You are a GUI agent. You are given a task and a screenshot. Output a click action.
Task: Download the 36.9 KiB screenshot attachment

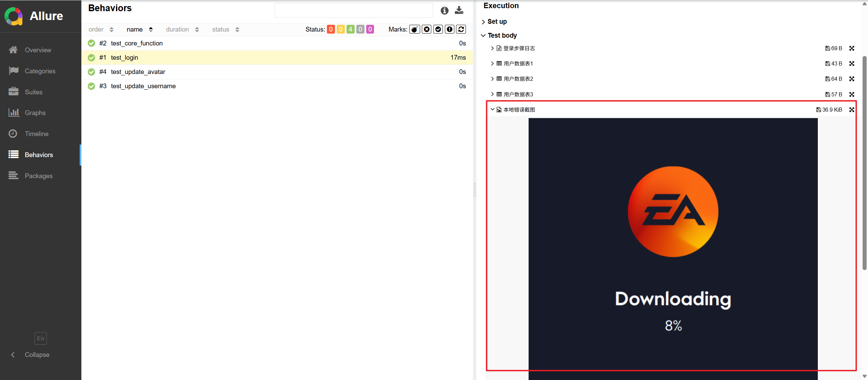click(829, 110)
